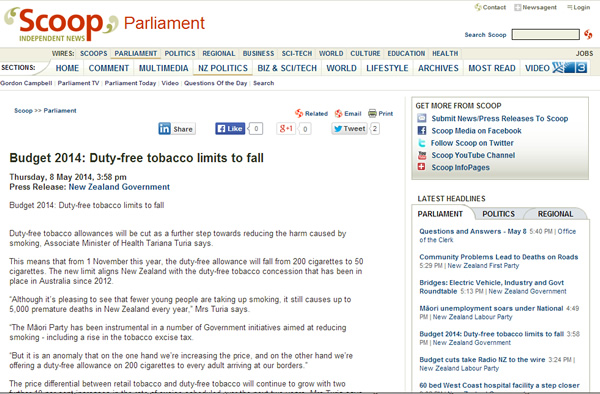Open Parliament Today link
This screenshot has width=600, height=394.
130,83
